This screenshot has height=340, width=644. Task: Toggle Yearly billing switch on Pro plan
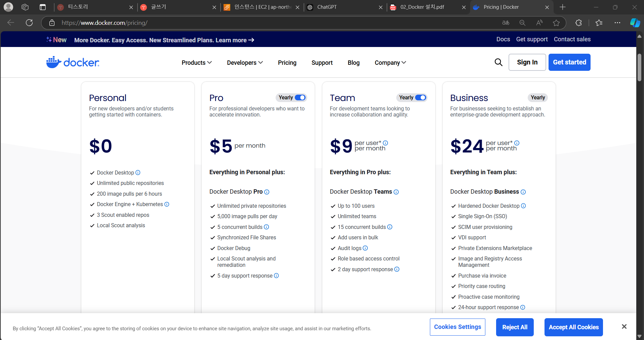(300, 97)
